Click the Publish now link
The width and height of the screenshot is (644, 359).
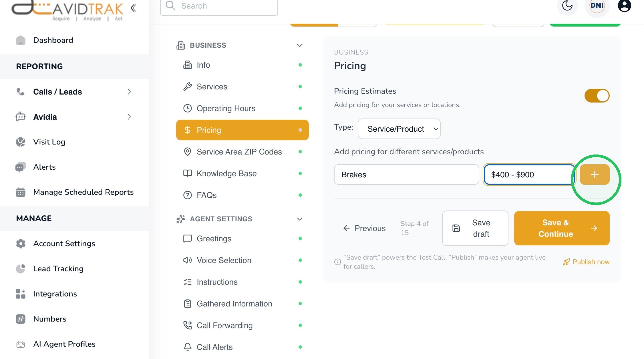click(586, 262)
